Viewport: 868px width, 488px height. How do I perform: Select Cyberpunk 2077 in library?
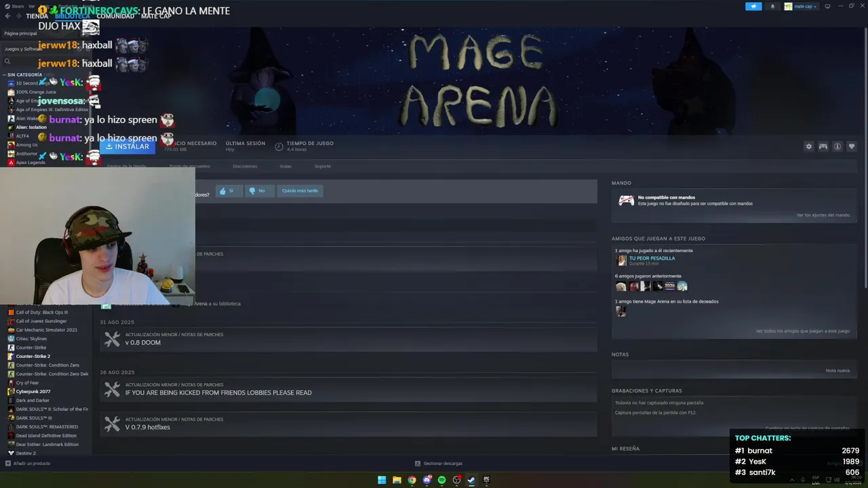33,392
